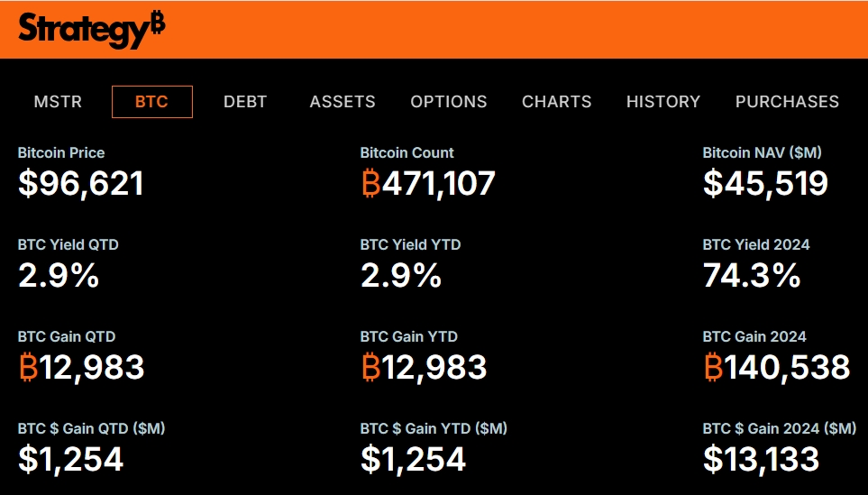Click the Bitcoin Price value $96,621
The image size is (868, 495).
click(81, 184)
